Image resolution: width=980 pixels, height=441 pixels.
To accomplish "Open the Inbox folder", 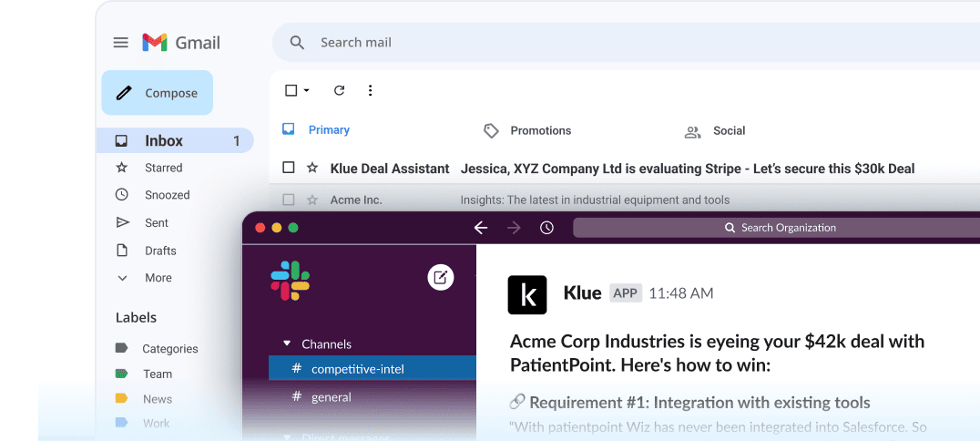I will tap(175, 140).
